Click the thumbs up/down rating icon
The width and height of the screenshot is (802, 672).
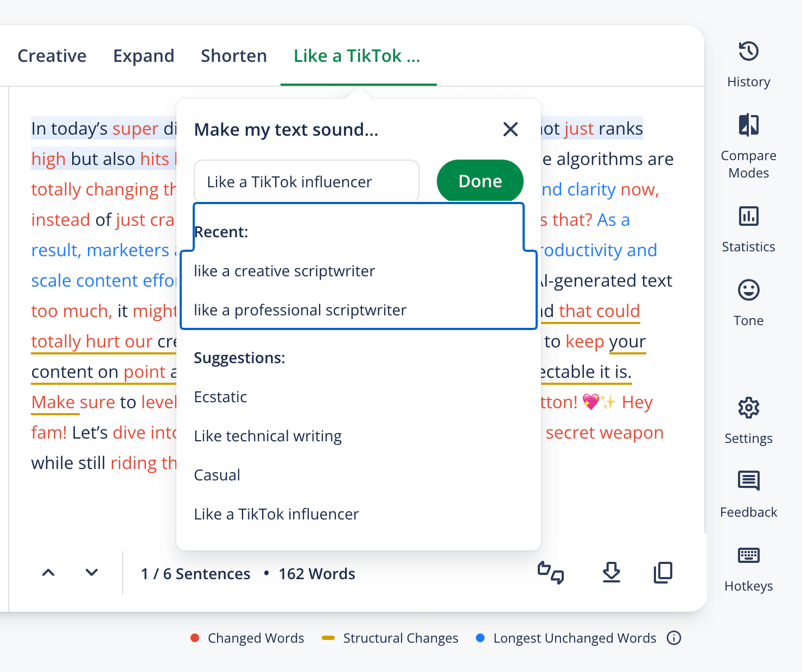point(550,573)
